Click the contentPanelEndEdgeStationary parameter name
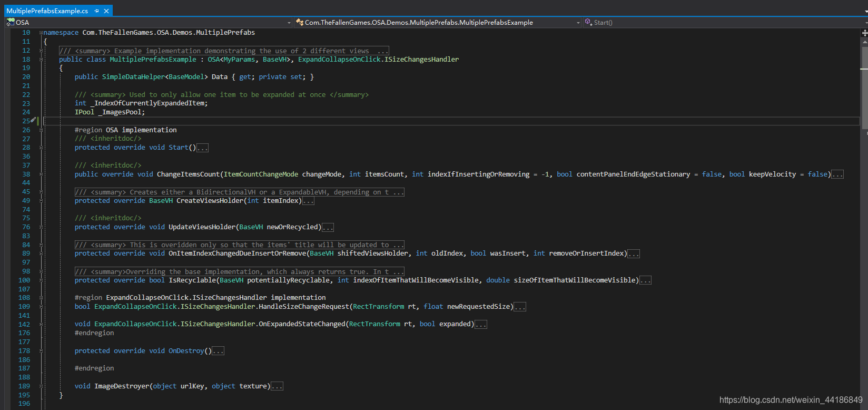This screenshot has width=868, height=410. point(633,174)
